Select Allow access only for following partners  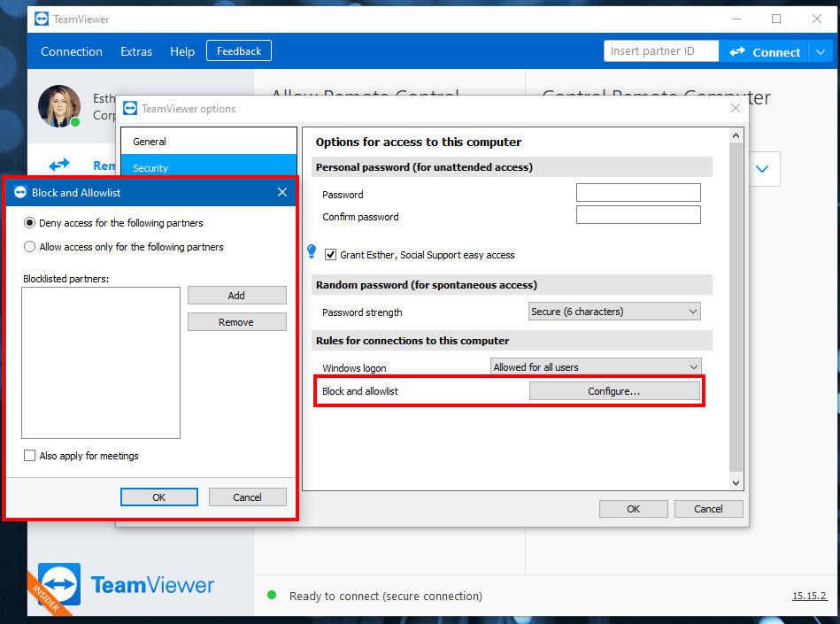click(x=29, y=247)
